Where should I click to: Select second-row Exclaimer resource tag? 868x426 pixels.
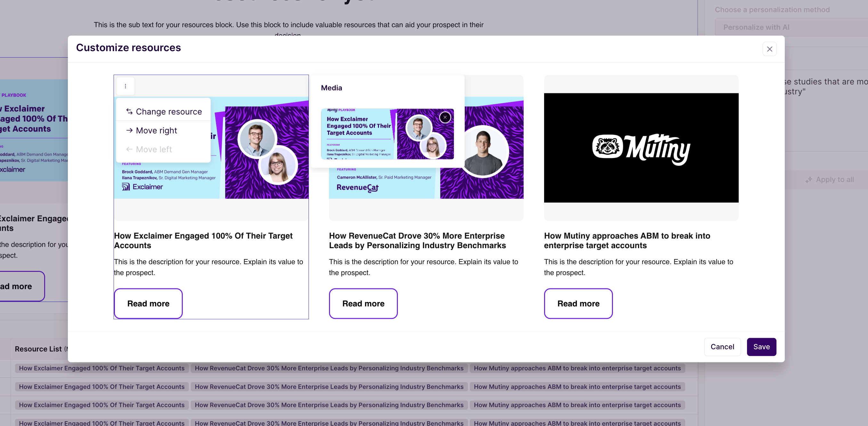coord(101,387)
